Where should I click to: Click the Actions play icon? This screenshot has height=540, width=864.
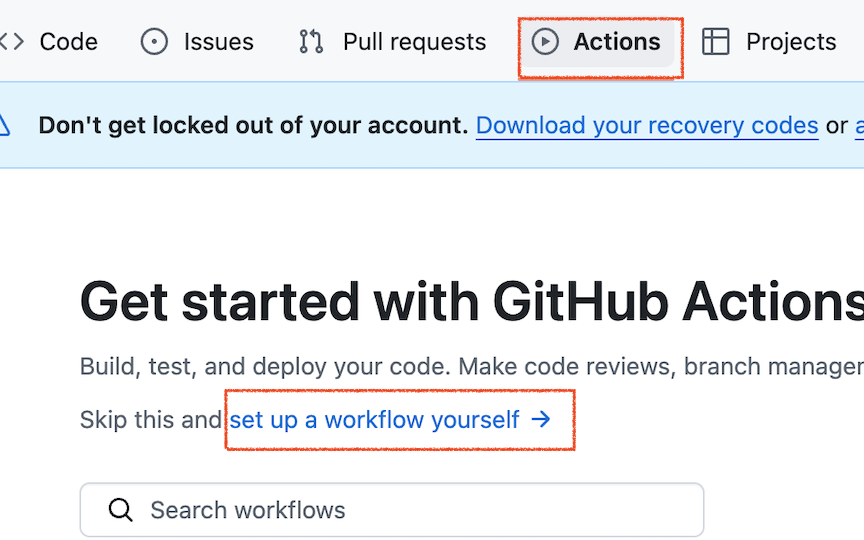tap(545, 42)
